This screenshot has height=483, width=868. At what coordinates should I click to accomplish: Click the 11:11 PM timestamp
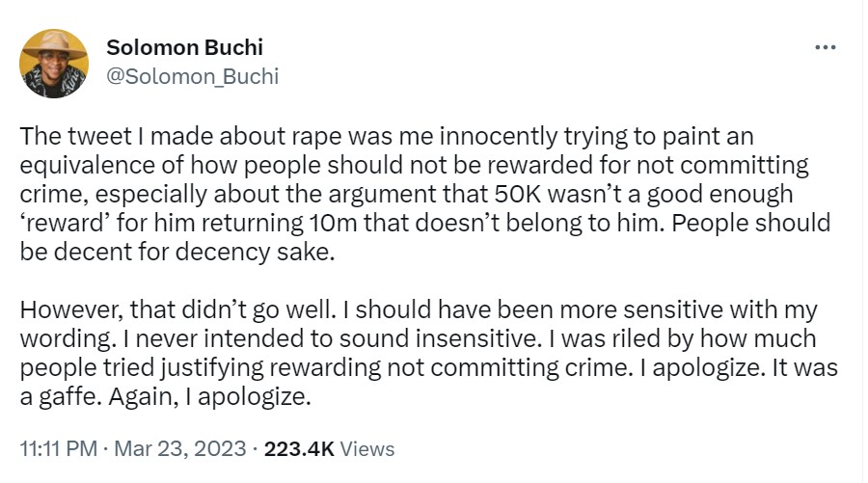click(x=58, y=448)
